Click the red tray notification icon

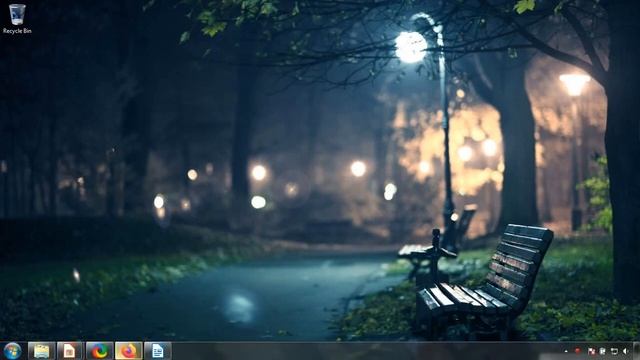click(x=578, y=351)
